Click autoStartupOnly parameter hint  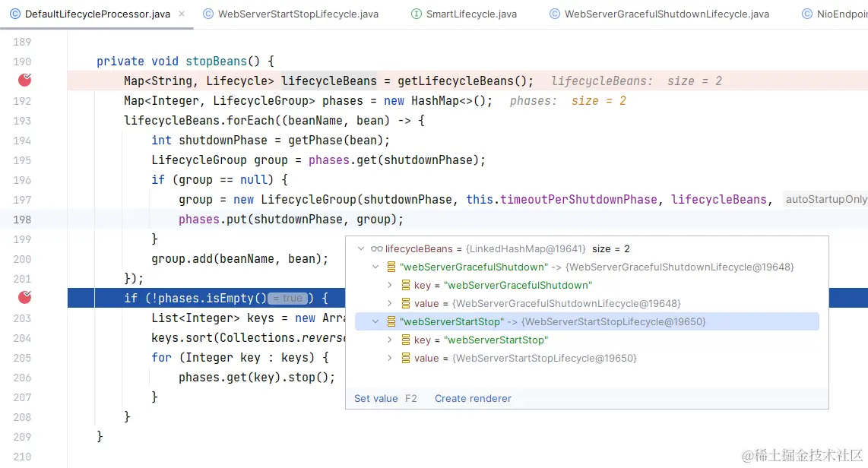(x=826, y=199)
